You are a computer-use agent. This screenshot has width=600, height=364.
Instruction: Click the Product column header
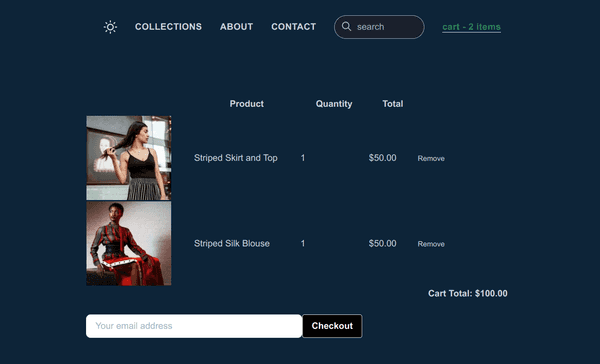[246, 104]
